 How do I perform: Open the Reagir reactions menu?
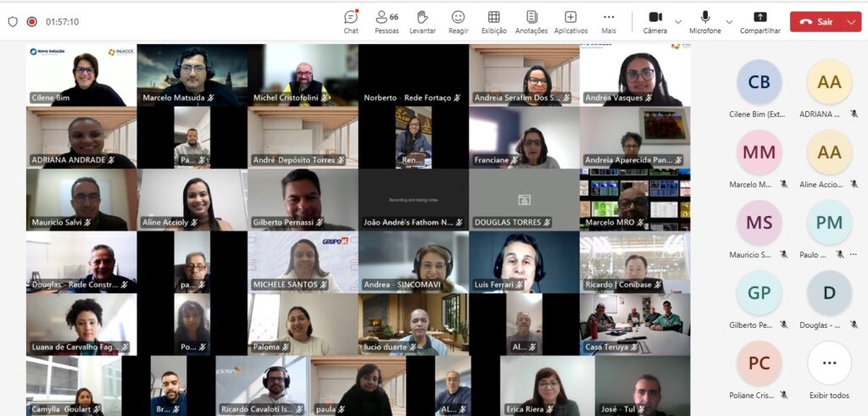pyautogui.click(x=458, y=21)
